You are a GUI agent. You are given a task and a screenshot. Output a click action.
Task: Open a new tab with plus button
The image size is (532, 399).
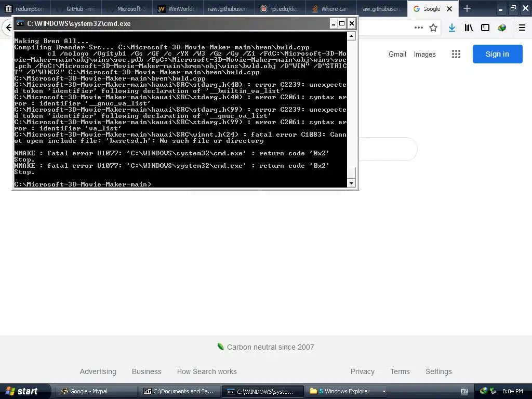point(467,8)
